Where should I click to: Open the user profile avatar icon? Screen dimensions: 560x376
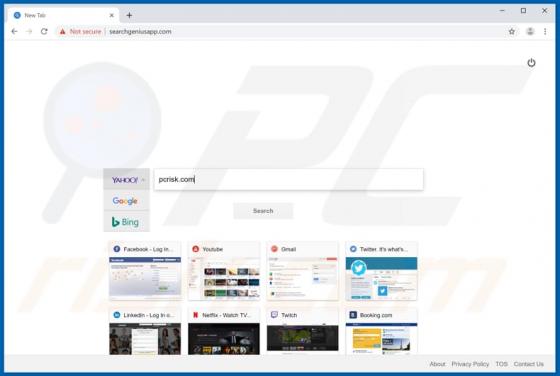point(530,31)
